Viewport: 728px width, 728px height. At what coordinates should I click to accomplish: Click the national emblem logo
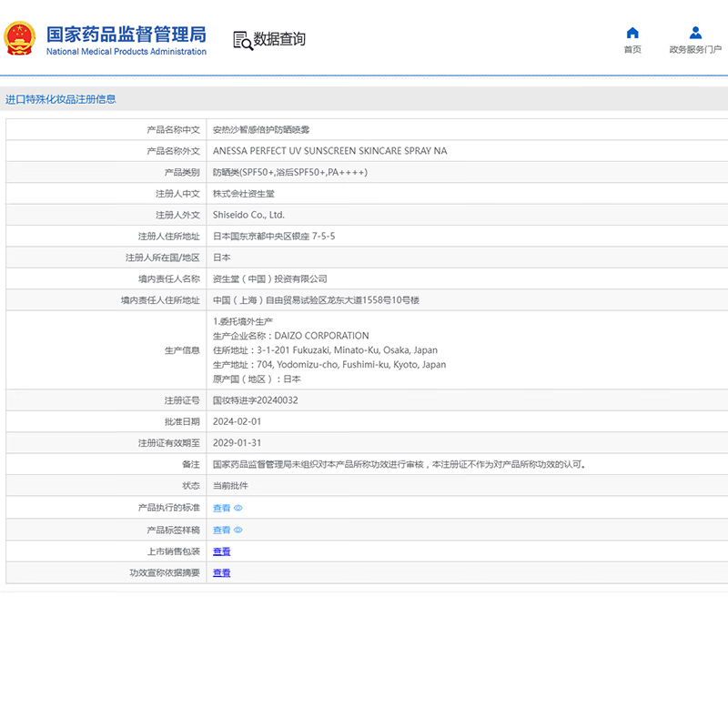20,39
